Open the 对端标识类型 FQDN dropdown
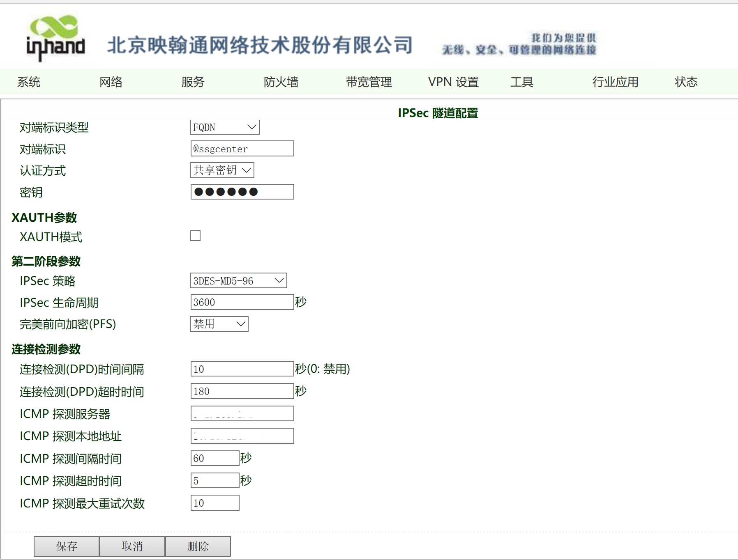Image resolution: width=738 pixels, height=560 pixels. [224, 127]
